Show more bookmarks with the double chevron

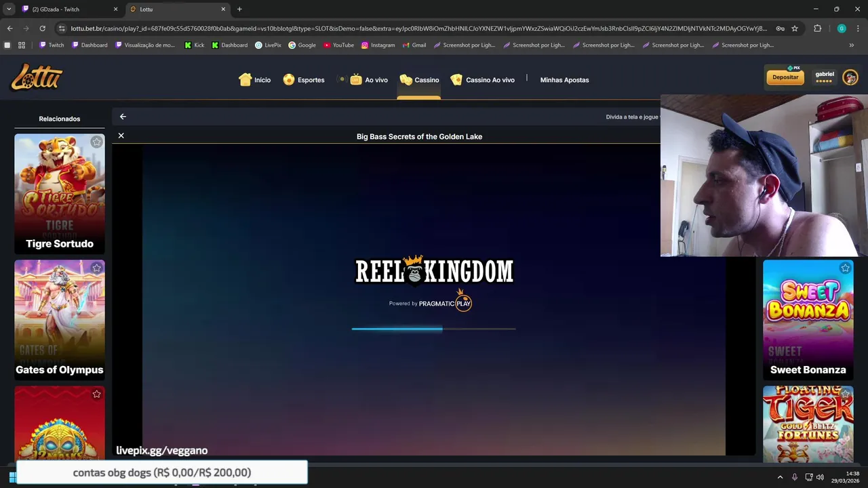click(852, 45)
